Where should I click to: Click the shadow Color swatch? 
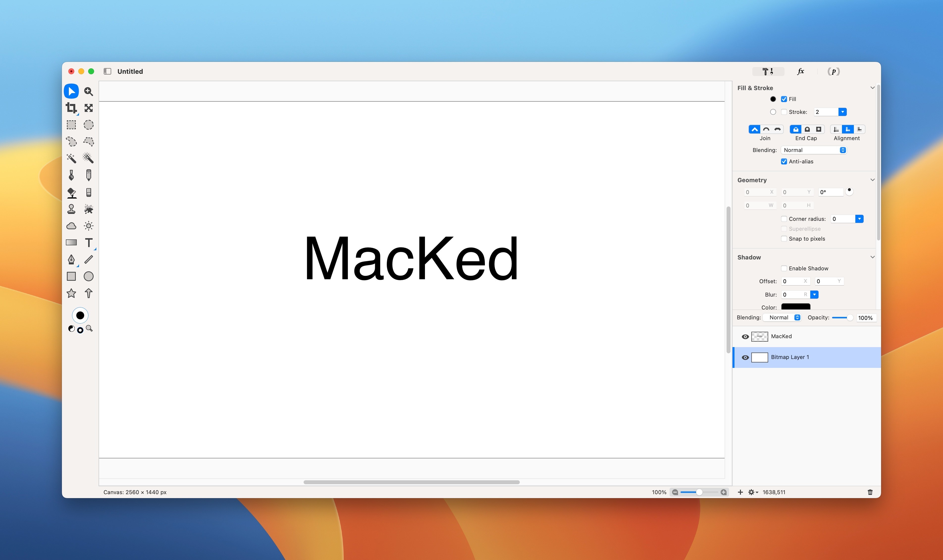(x=795, y=306)
